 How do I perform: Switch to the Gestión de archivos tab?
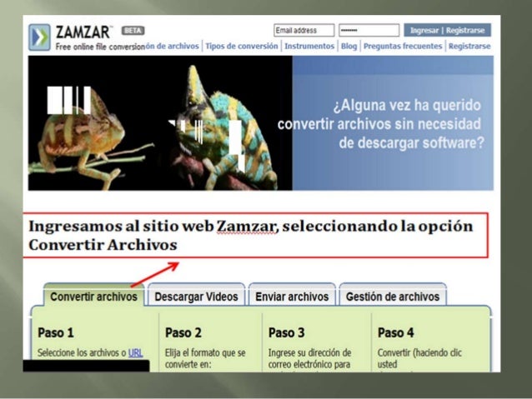(393, 297)
